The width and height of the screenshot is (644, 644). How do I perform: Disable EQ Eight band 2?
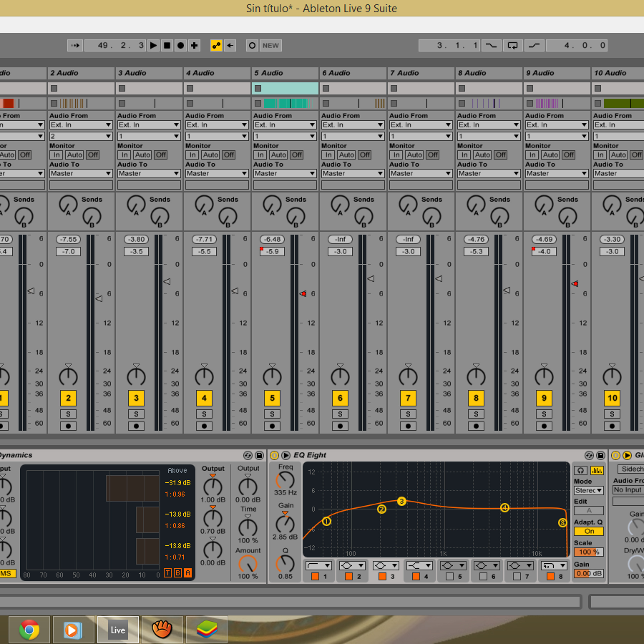349,576
